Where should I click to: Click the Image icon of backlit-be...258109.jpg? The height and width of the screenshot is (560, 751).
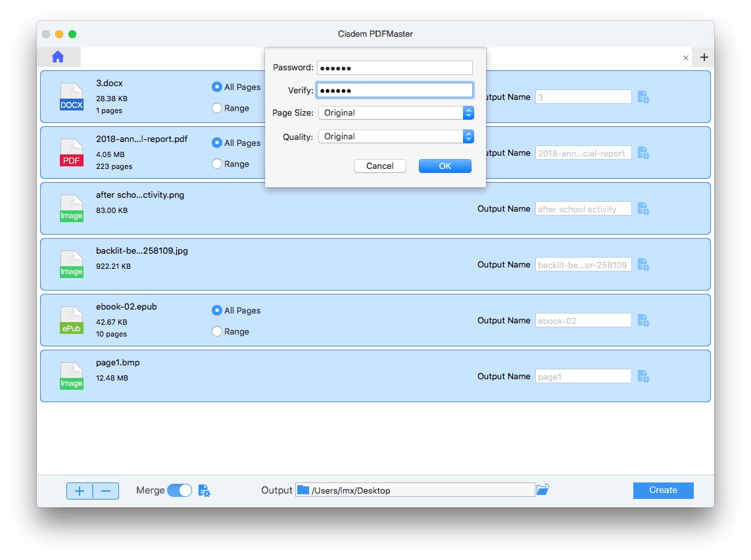(72, 264)
